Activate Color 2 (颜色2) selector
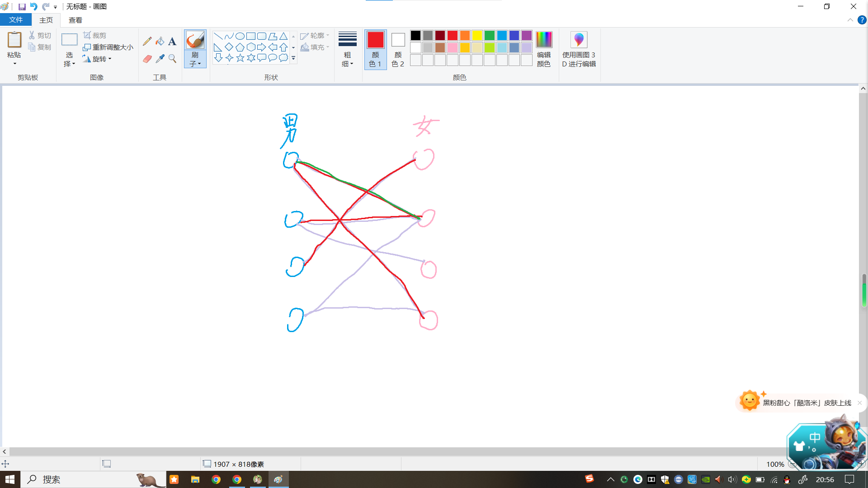The height and width of the screenshot is (488, 868). coord(398,49)
